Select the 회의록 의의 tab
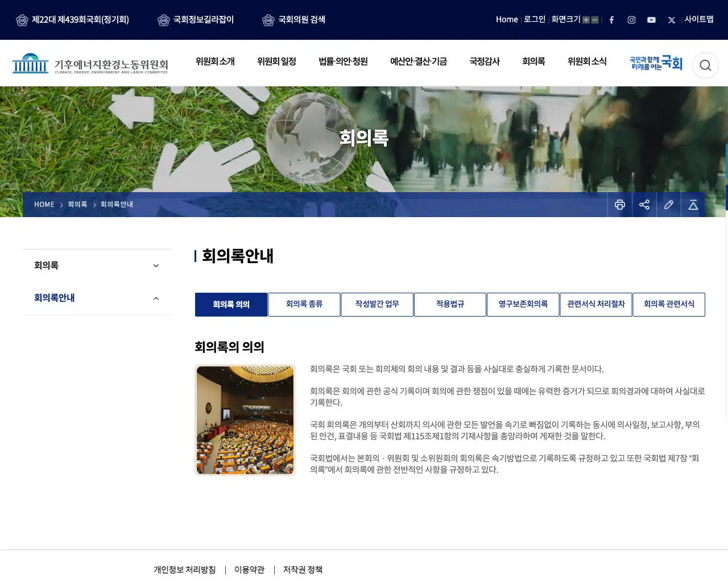Viewport: 728px width, 582px height. pyautogui.click(x=231, y=305)
